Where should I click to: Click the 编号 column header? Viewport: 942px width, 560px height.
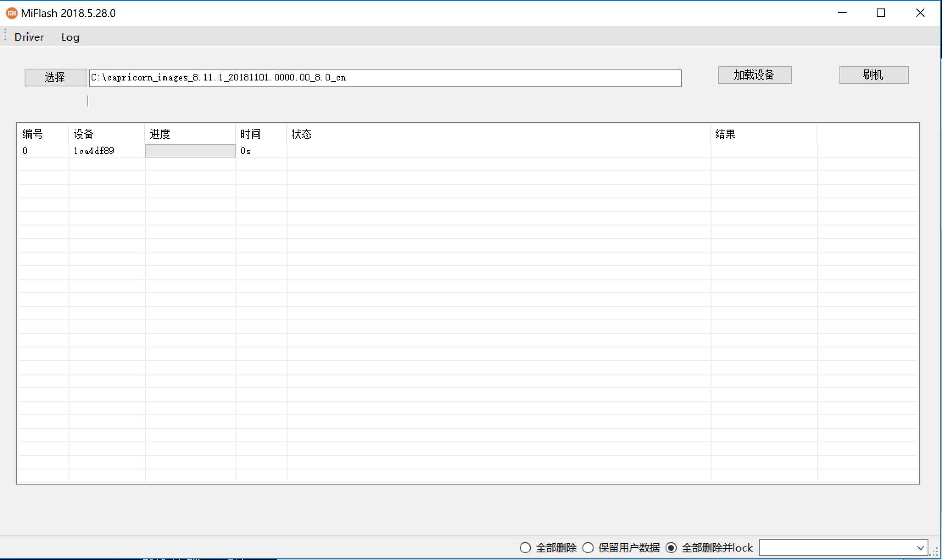pyautogui.click(x=33, y=134)
